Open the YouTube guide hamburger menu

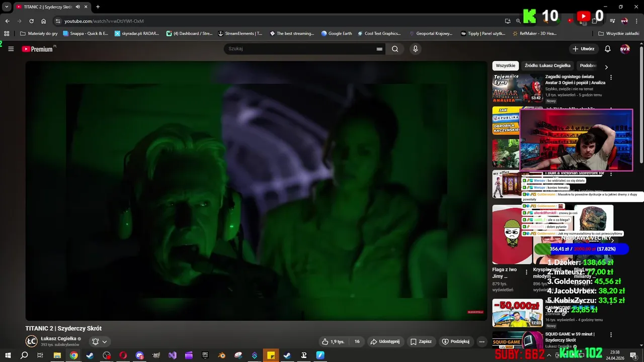pos(11,49)
